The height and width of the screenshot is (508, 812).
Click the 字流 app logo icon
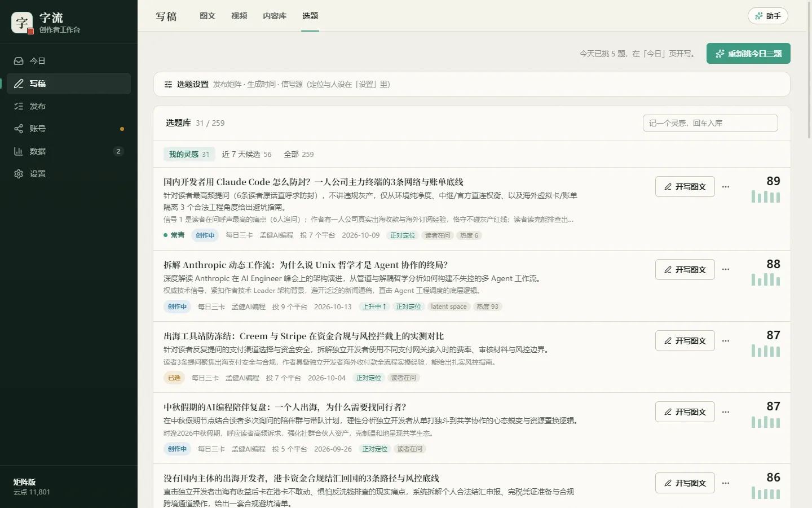tap(22, 23)
